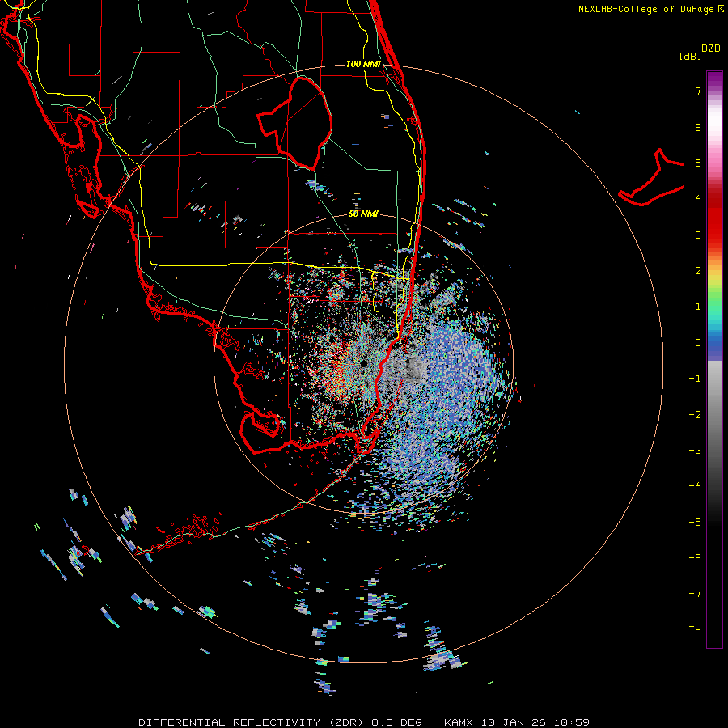The width and height of the screenshot is (728, 728).
Task: Click the KAMX radar site black dot
Action: 363,363
